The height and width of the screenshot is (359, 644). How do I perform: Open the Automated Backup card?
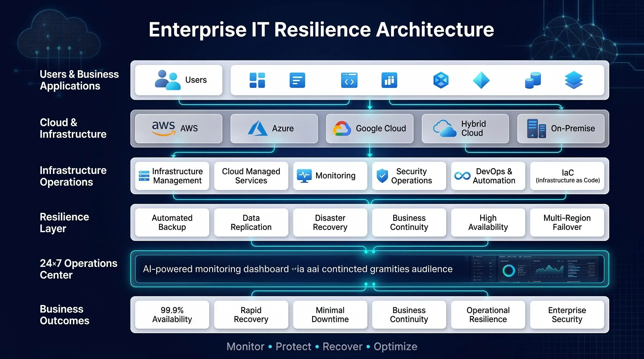point(172,223)
